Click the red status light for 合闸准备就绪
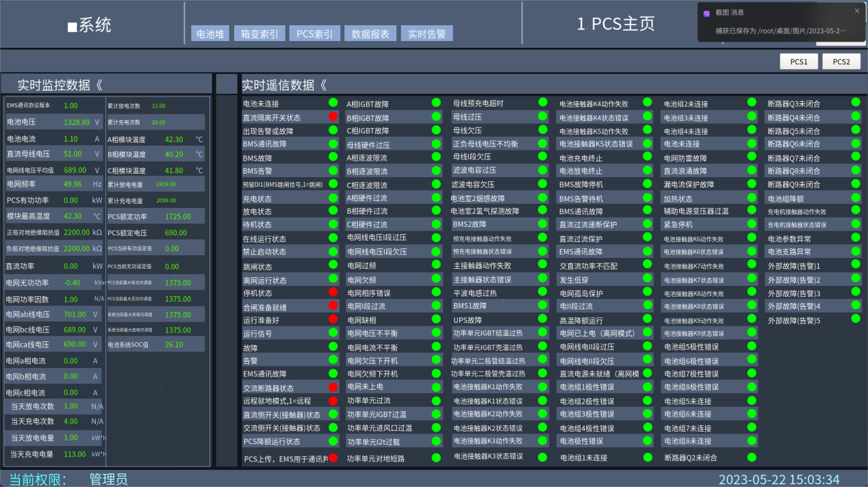Image resolution: width=868 pixels, height=487 pixels. [x=333, y=306]
